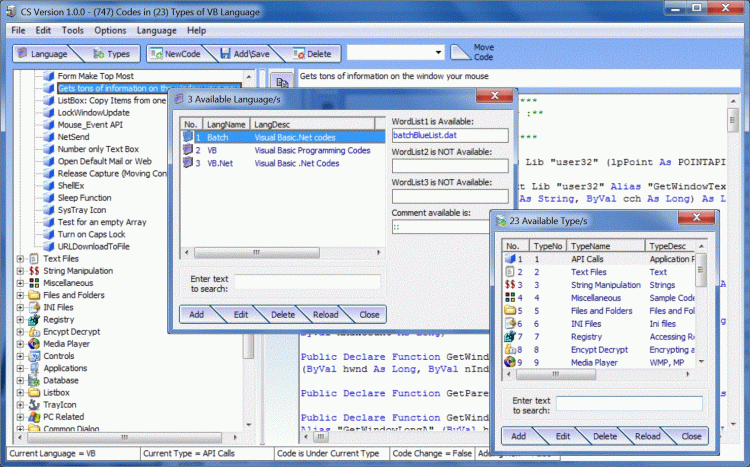Select the Sleep Function tree item

click(x=84, y=198)
